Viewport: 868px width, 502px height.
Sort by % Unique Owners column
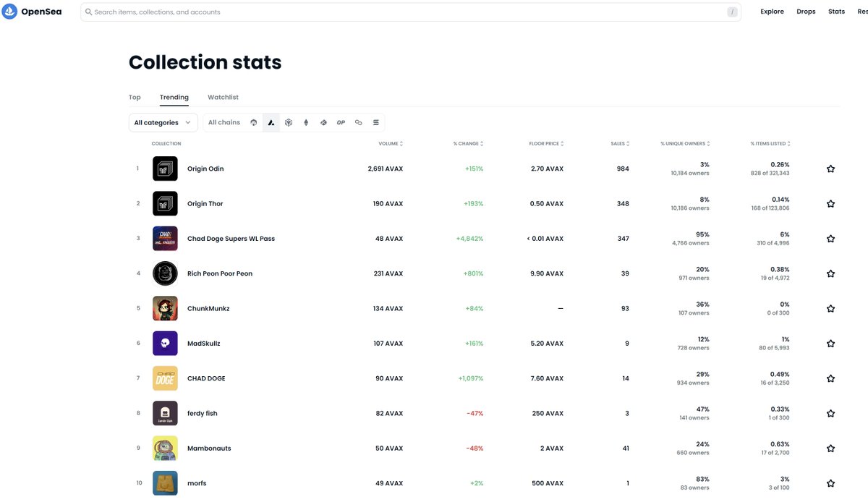click(x=685, y=143)
